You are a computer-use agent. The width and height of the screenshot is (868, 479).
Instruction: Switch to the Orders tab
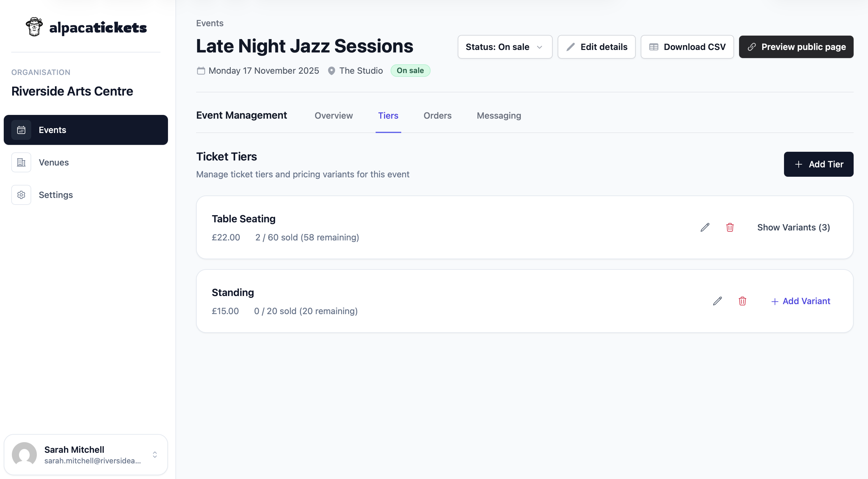(x=437, y=116)
